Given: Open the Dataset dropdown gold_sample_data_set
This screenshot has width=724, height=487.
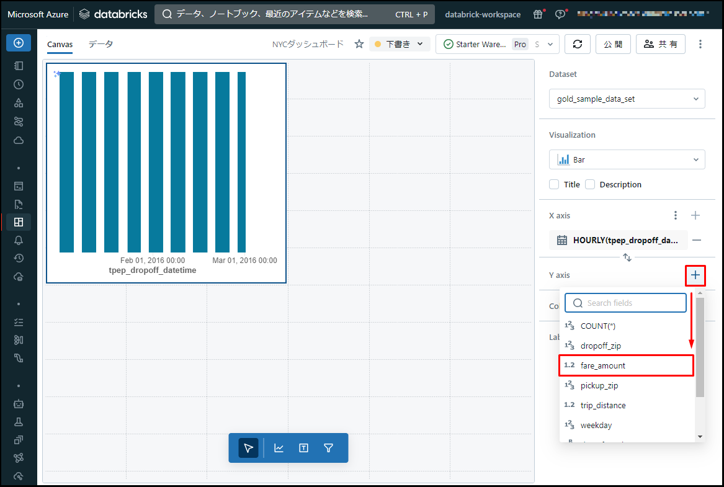Looking at the screenshot, I should point(628,99).
